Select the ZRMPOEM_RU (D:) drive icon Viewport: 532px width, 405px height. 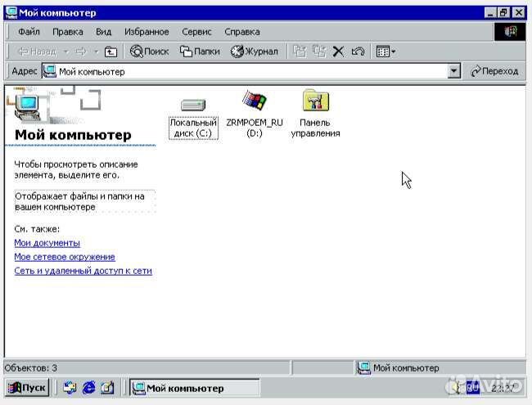coord(254,114)
